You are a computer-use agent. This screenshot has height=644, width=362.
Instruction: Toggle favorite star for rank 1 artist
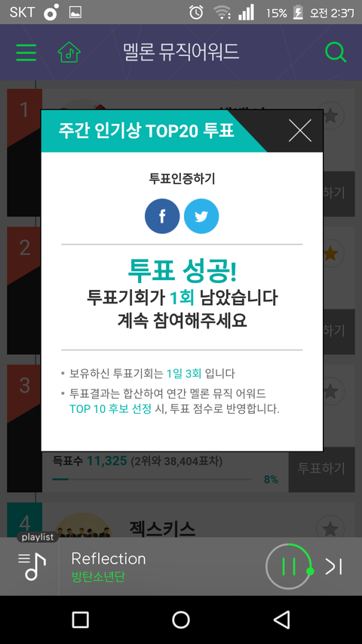[331, 116]
